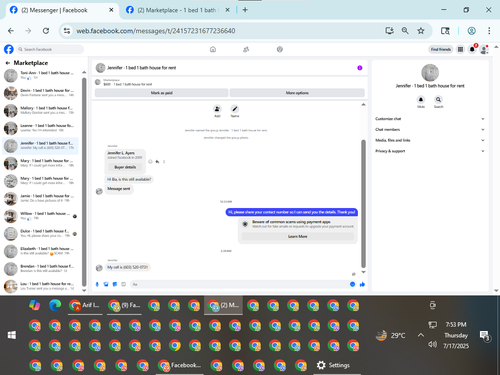Open more options dots beside buyer card
The image size is (500, 375).
164,161
